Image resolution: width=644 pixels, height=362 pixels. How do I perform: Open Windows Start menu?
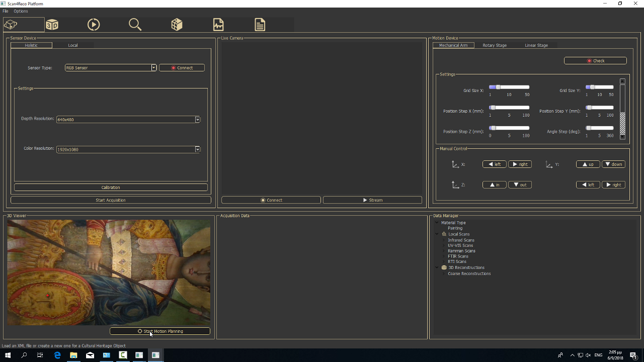click(x=8, y=355)
